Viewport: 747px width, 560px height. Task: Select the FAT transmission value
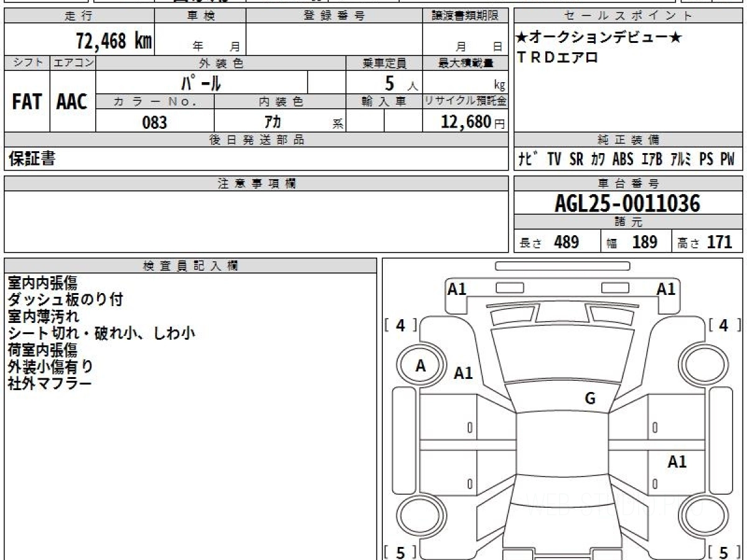27,101
